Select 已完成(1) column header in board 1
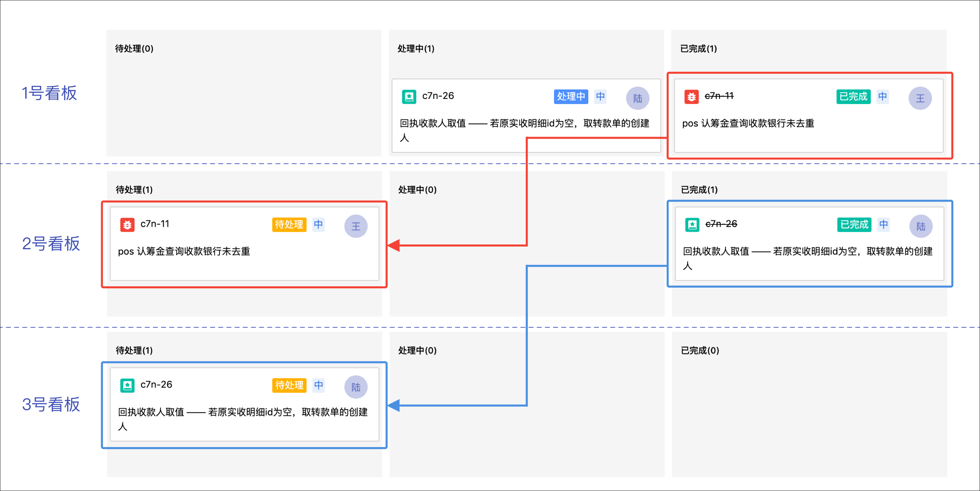Viewport: 980px width, 491px height. (x=698, y=49)
